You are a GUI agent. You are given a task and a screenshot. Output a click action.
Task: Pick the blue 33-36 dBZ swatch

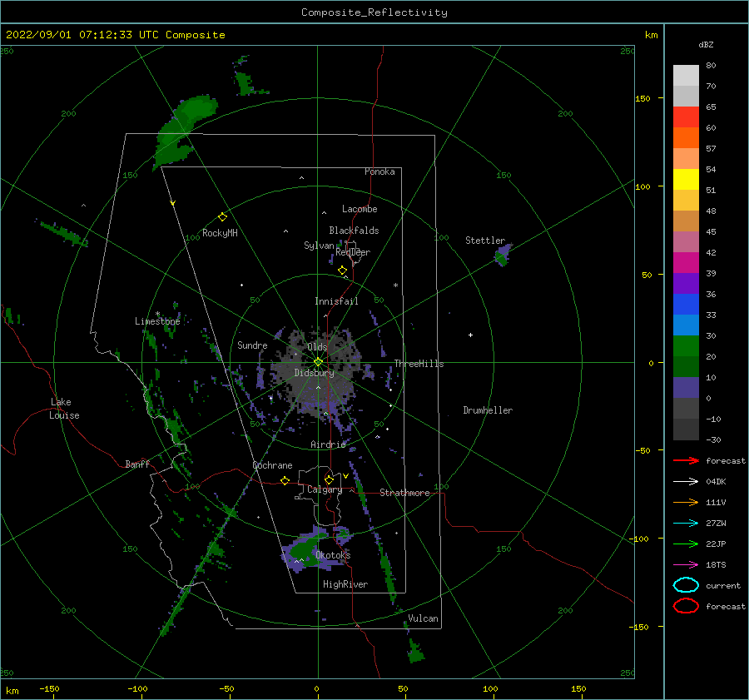(x=686, y=305)
